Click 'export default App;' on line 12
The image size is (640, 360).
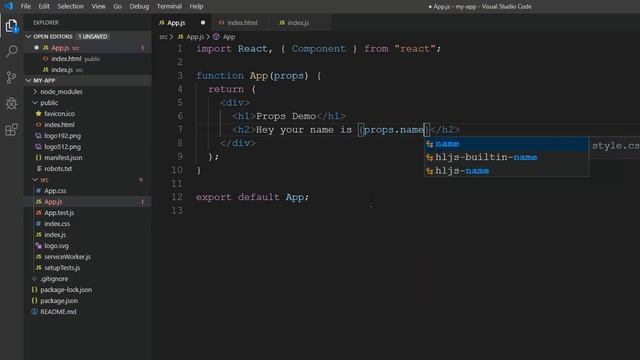pyautogui.click(x=252, y=197)
